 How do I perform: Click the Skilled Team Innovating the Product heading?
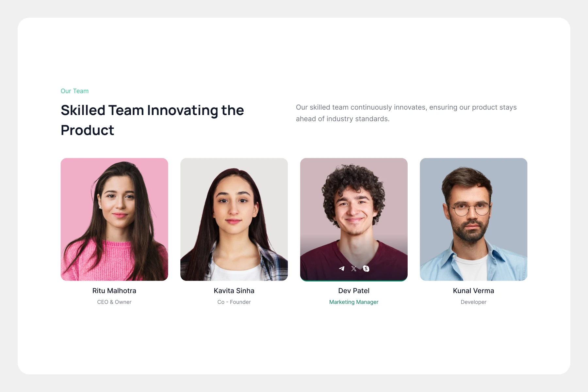click(152, 120)
